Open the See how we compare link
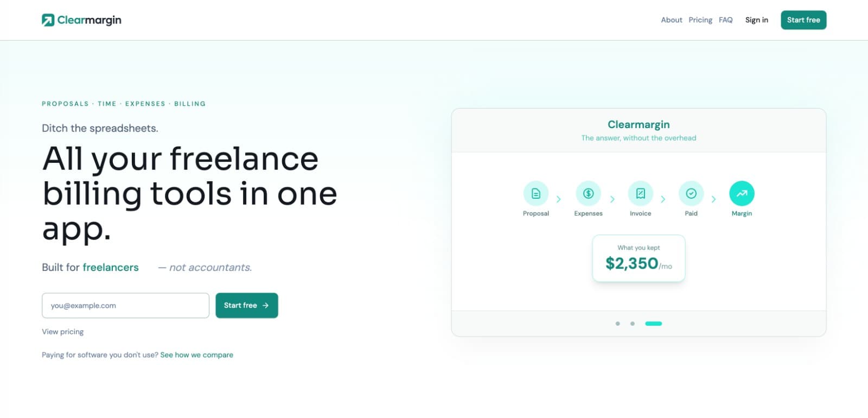The image size is (868, 418). point(196,355)
